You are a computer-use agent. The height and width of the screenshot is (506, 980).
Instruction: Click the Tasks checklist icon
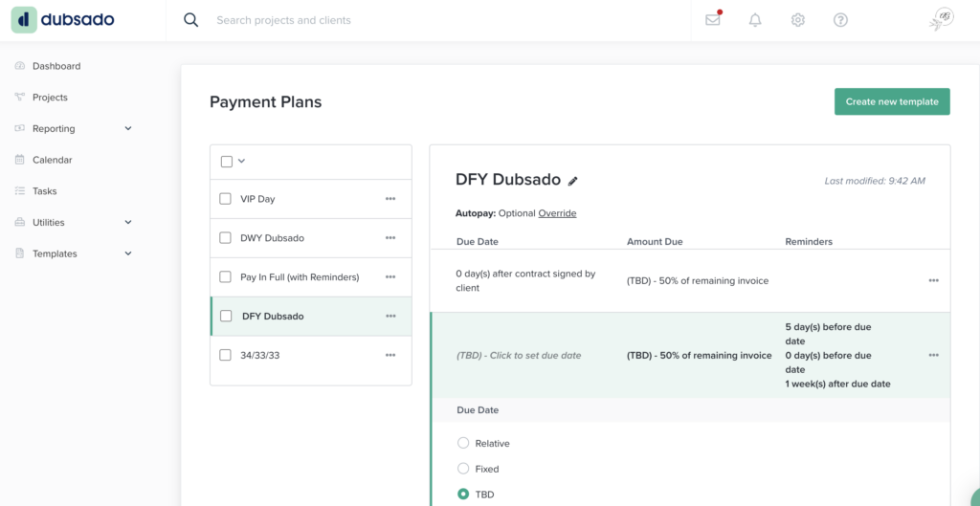coord(19,190)
